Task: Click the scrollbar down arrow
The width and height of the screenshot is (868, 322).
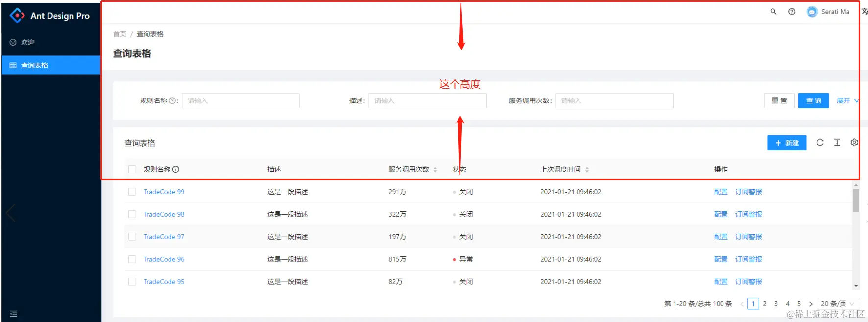Action: point(856,286)
